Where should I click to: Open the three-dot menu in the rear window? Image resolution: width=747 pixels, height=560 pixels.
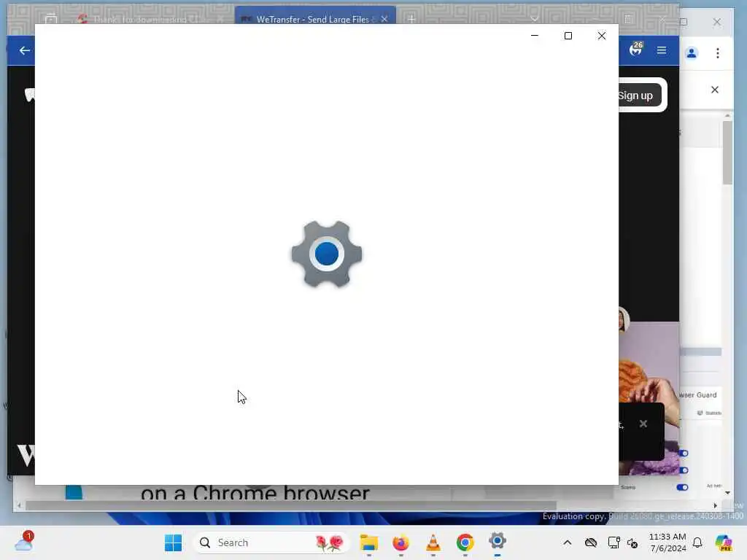pos(718,52)
